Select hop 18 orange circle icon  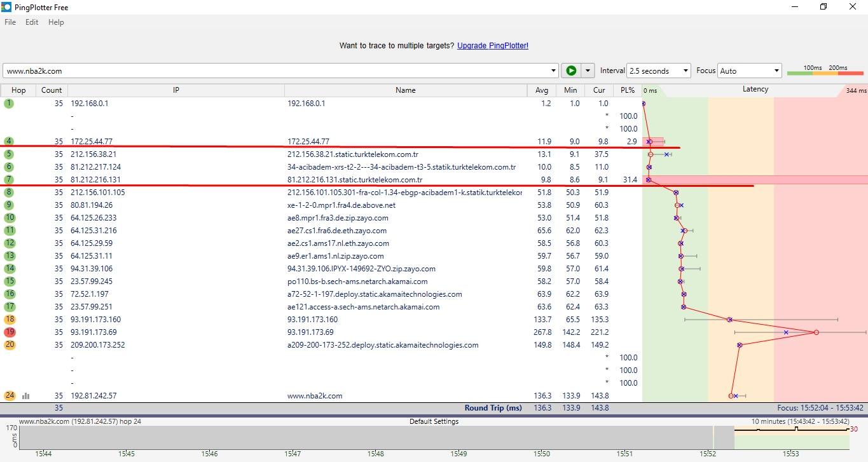10,320
